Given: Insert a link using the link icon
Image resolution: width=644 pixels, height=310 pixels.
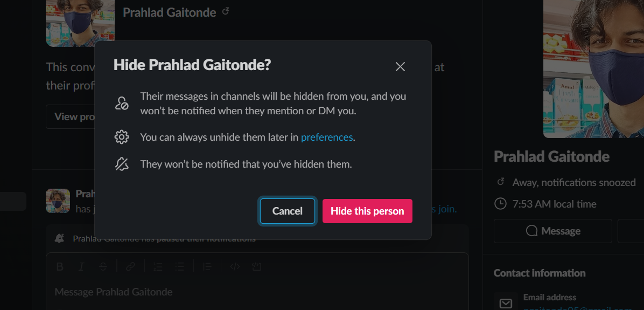Looking at the screenshot, I should point(131,266).
